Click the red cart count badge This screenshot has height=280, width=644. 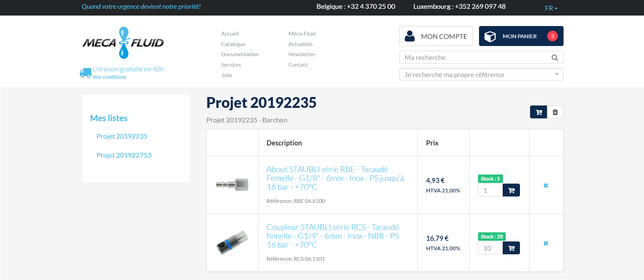point(552,36)
